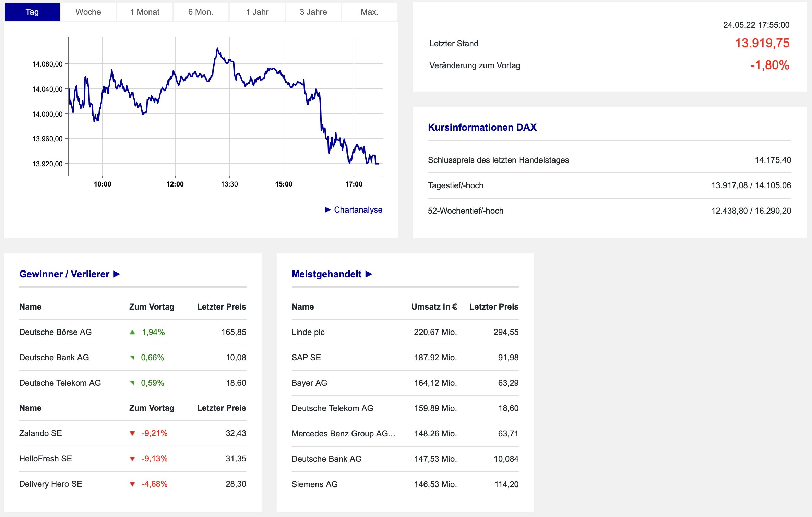Click Zalando SE last price 32,43
The width and height of the screenshot is (812, 517).
[236, 433]
